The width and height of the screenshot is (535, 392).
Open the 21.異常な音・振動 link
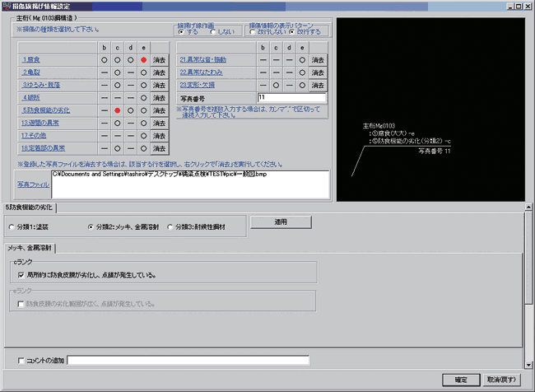203,60
